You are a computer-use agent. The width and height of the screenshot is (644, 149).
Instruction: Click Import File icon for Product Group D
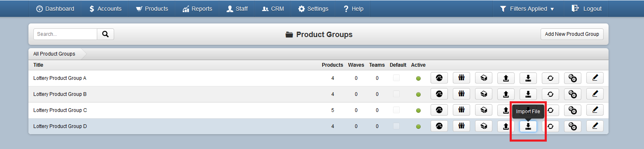528,126
